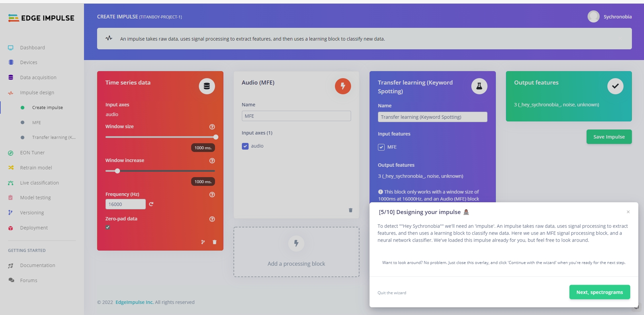Toggle the MFE input features checkbox

381,147
